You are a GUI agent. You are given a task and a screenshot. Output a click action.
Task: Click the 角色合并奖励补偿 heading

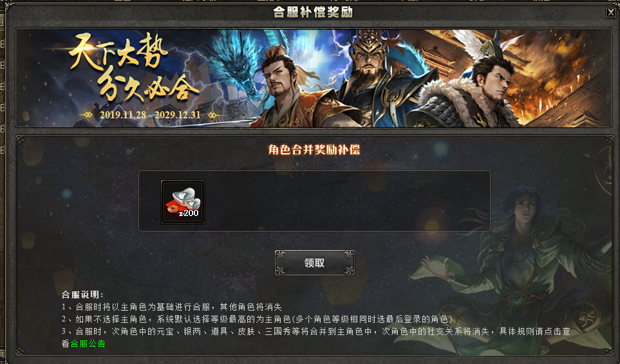pos(314,150)
